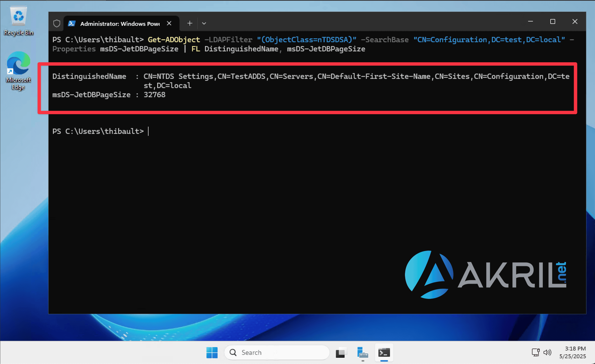Maximize the Terminal window
Viewport: 595px width, 364px height.
pos(552,21)
